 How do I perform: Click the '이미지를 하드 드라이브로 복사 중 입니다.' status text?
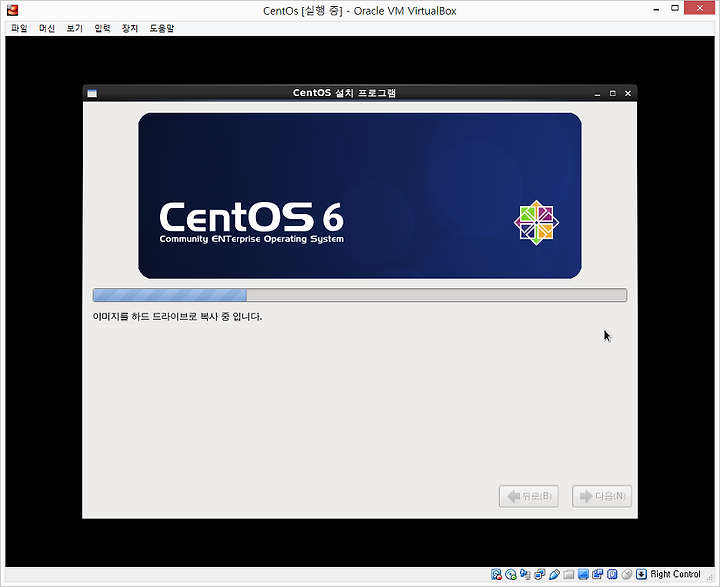point(177,316)
